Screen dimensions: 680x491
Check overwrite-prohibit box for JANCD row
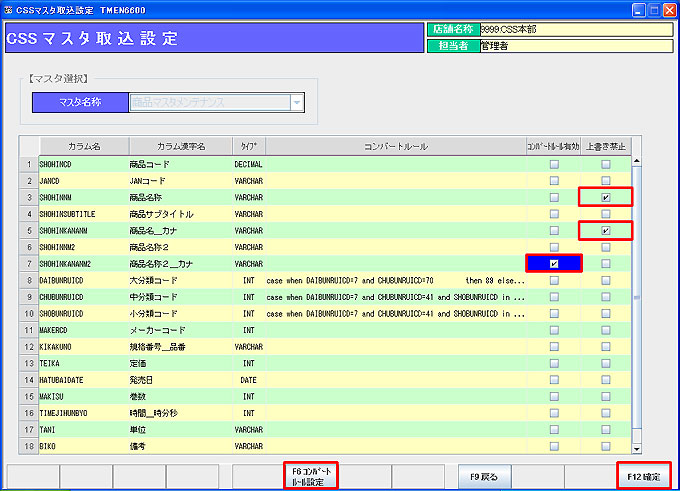point(606,181)
